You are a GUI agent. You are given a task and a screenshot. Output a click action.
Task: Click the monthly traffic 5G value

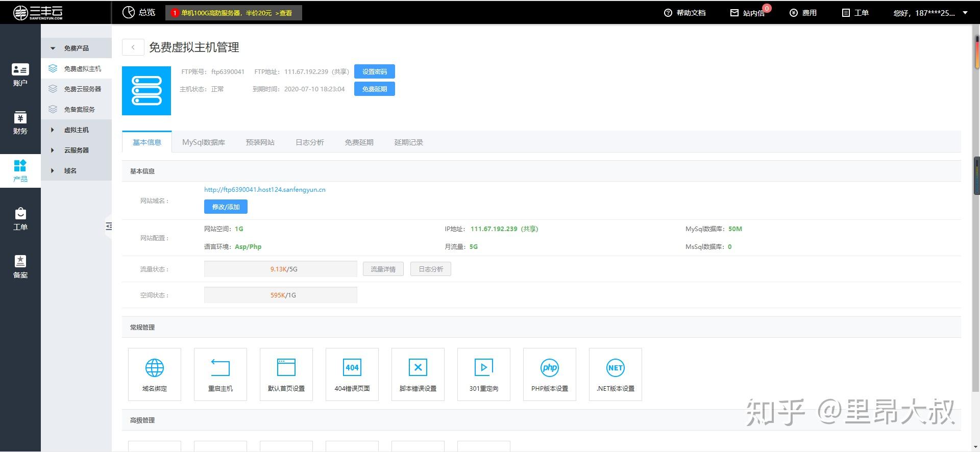pos(474,247)
